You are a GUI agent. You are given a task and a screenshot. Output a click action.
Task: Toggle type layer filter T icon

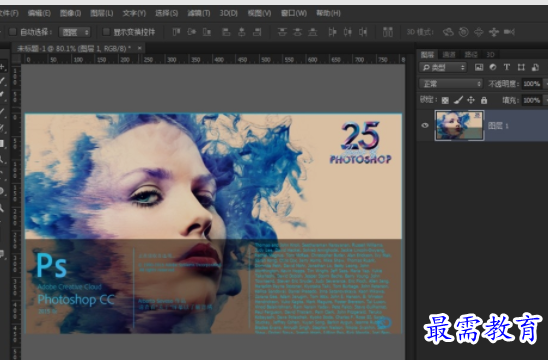pyautogui.click(x=507, y=67)
